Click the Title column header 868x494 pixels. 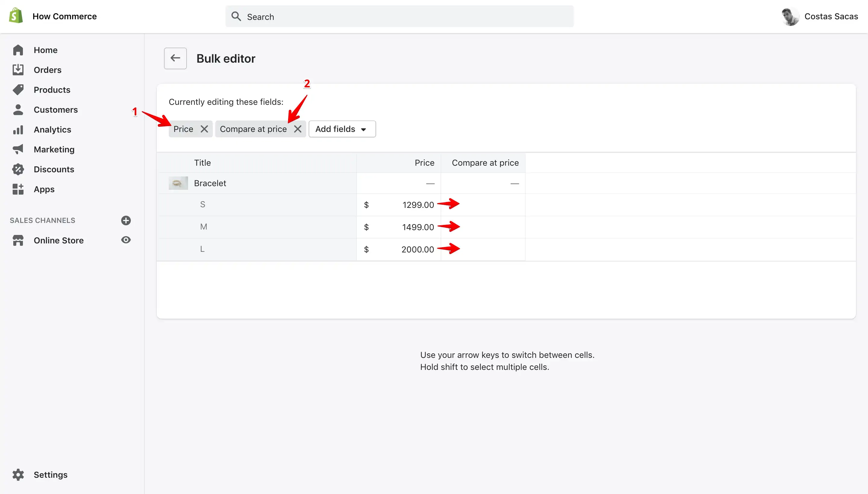coord(202,163)
